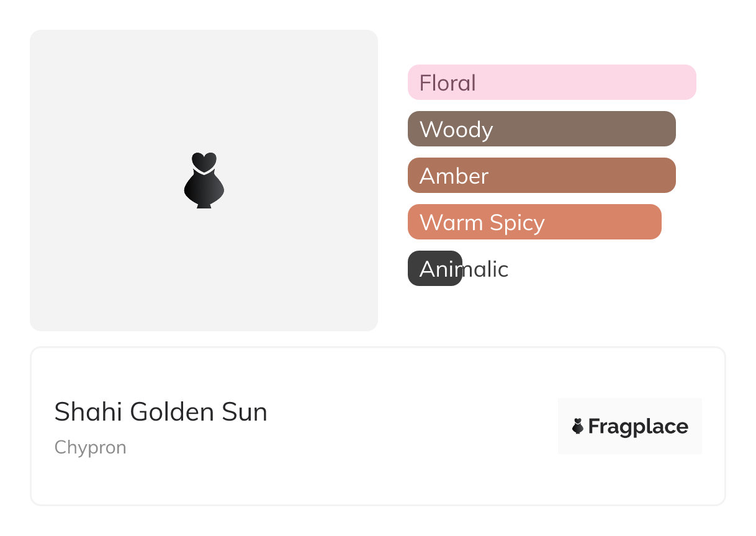The height and width of the screenshot is (536, 756).
Task: Click the heart-shaped cap of the large bottle icon
Action: 204,161
